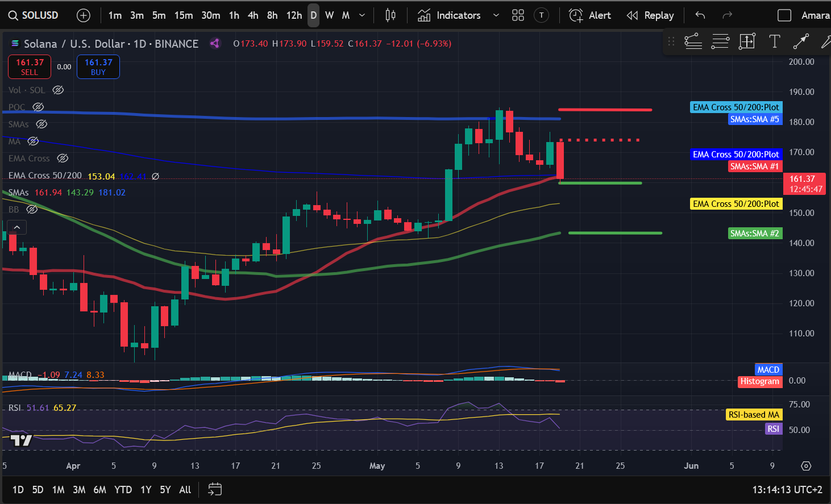Image resolution: width=831 pixels, height=504 pixels.
Task: Open symbol search for SOLUSD
Action: pos(34,15)
